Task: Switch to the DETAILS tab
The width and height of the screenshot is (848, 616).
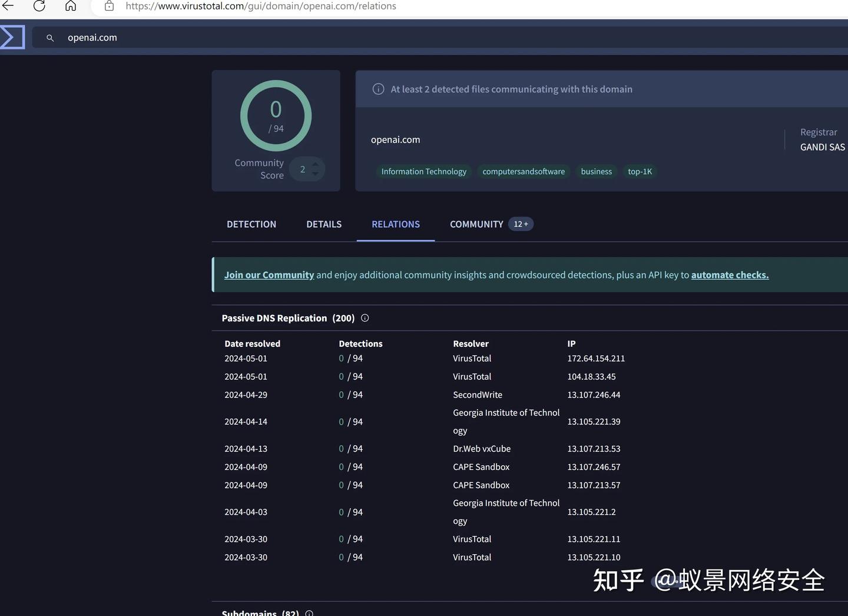Action: 324,224
